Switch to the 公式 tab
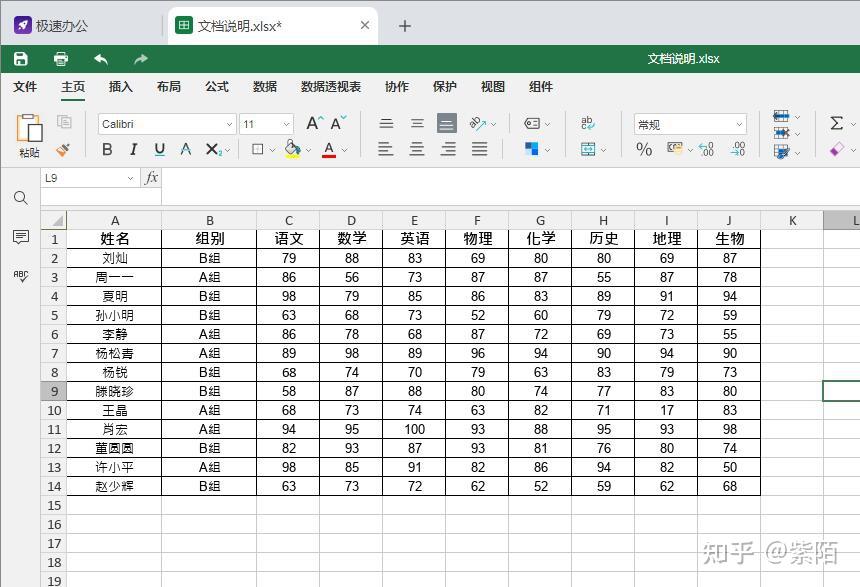 (x=217, y=87)
